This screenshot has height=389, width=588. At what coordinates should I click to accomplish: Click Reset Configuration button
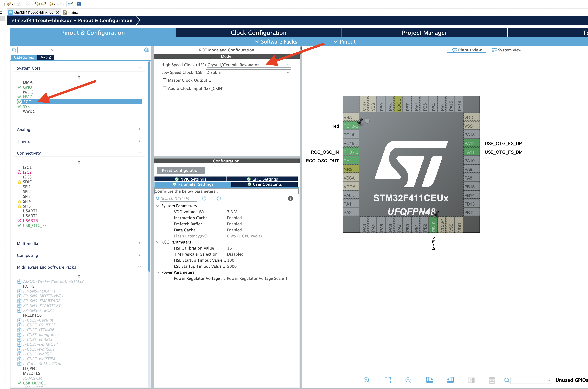coord(181,170)
